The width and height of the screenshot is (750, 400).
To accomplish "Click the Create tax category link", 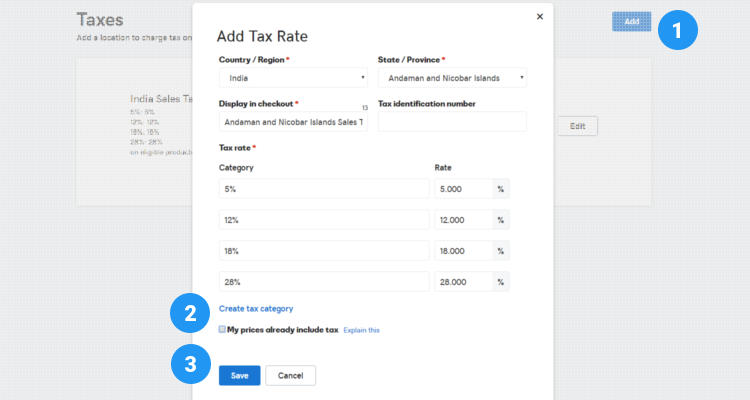I will point(256,309).
